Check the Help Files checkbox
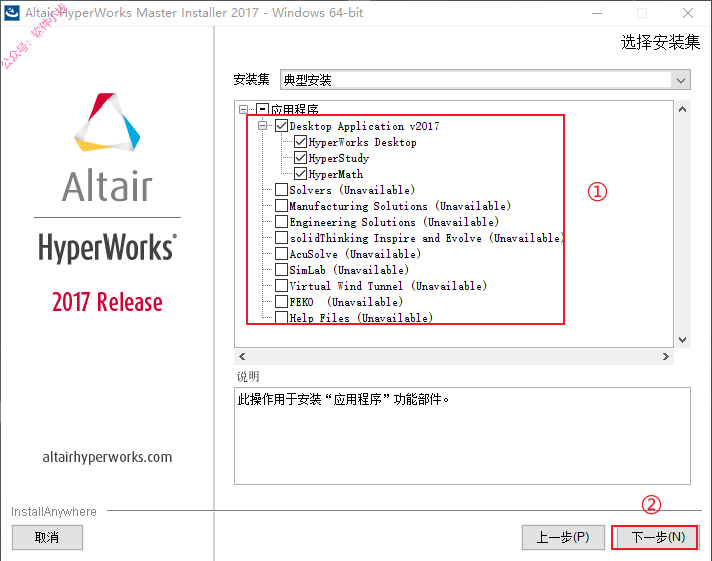712x561 pixels. tap(282, 317)
